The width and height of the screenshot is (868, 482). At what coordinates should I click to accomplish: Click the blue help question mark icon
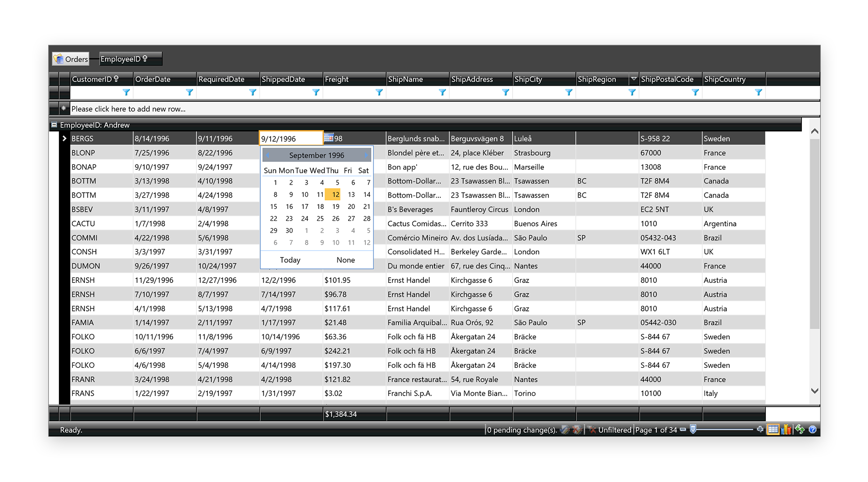coord(813,429)
